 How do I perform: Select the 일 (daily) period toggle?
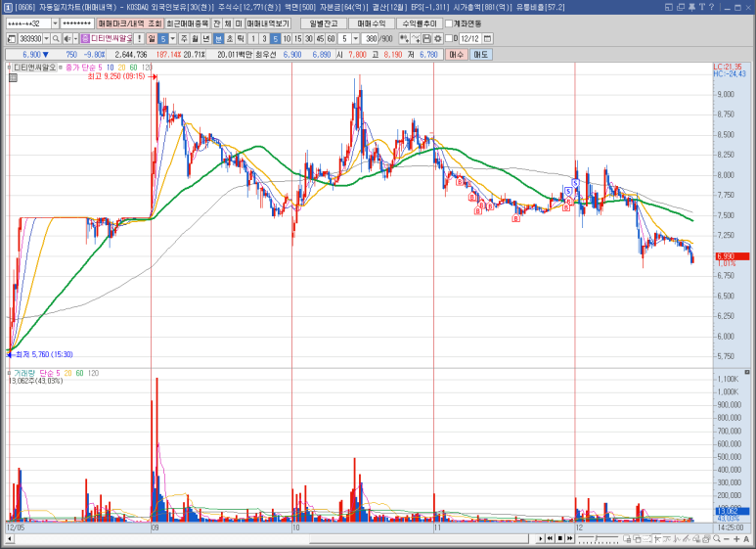pos(152,38)
